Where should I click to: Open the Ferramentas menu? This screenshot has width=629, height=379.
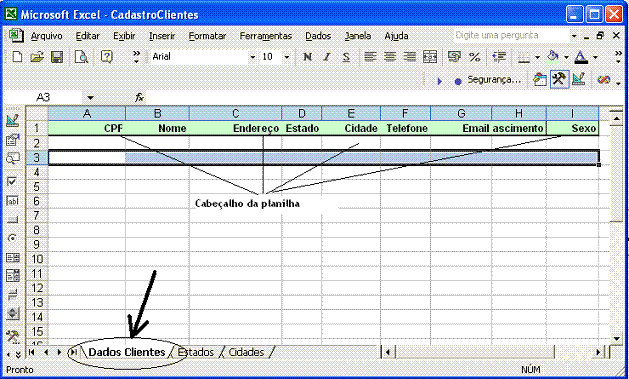tap(266, 36)
